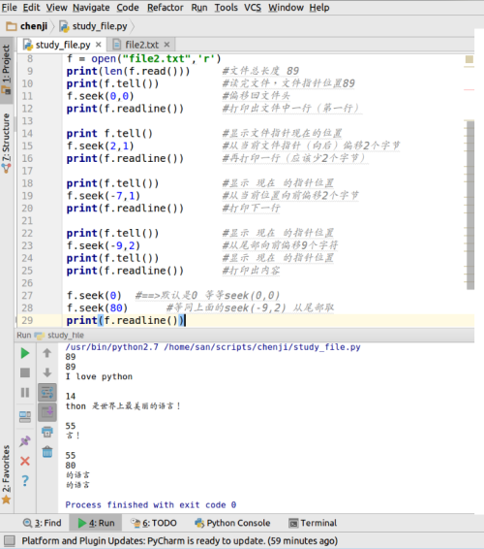The height and width of the screenshot is (549, 484).
Task: Stop the process with the square stop icon
Action: coord(25,373)
